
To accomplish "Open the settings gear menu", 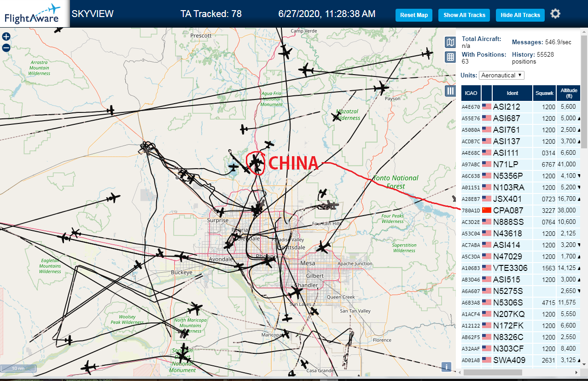I will point(555,14).
